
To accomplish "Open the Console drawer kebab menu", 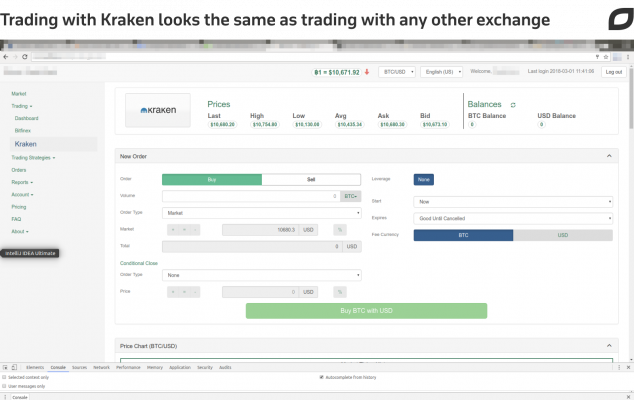I will pyautogui.click(x=5, y=397).
